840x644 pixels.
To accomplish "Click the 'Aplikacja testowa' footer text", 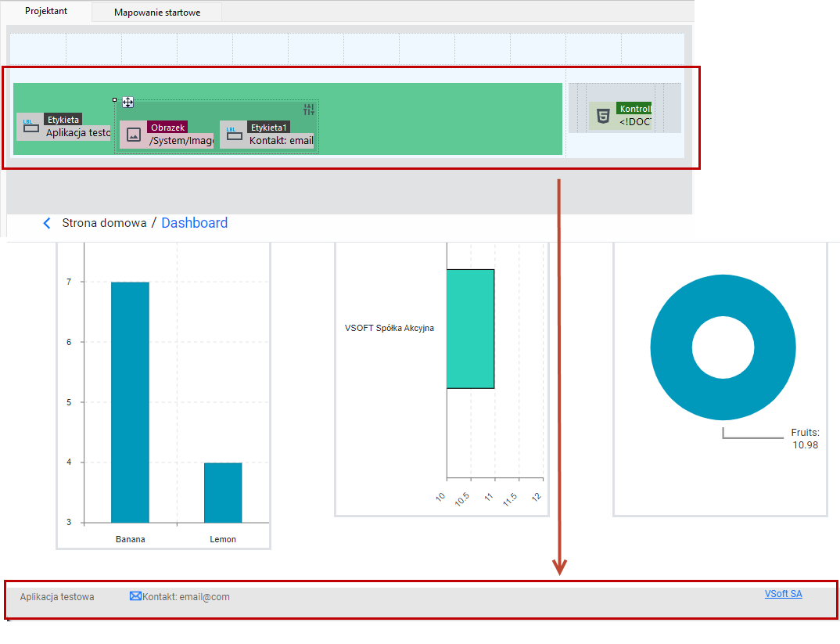I will click(x=57, y=597).
